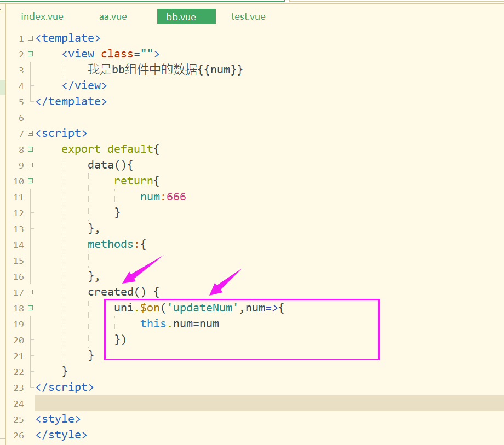
Task: Click the '我是bb组件中的数据{{num}}' text
Action: 165,70
